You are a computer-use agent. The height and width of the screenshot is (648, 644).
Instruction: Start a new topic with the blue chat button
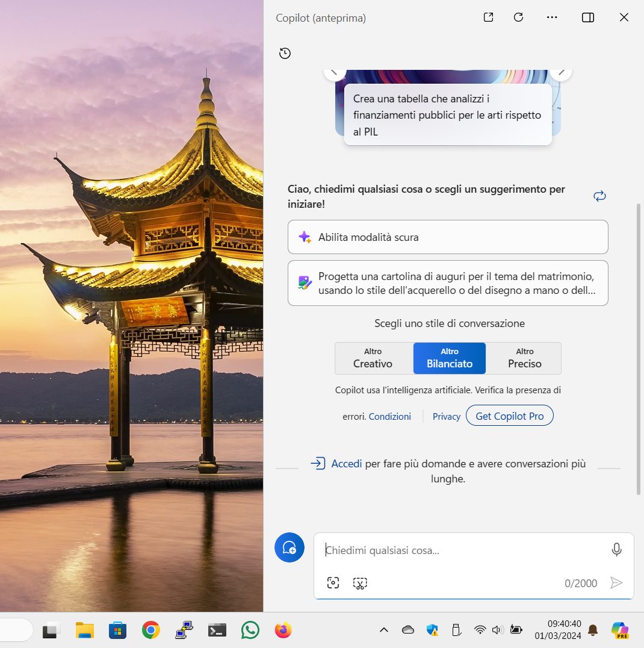tap(289, 547)
